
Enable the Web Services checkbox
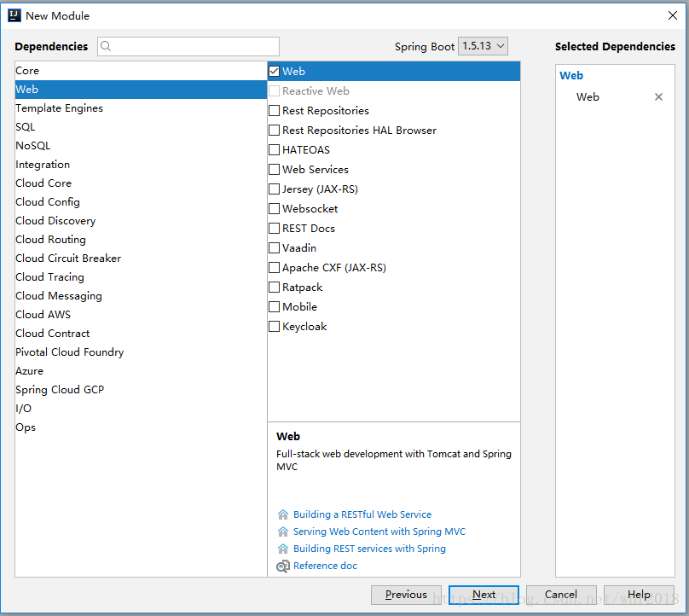click(x=275, y=169)
